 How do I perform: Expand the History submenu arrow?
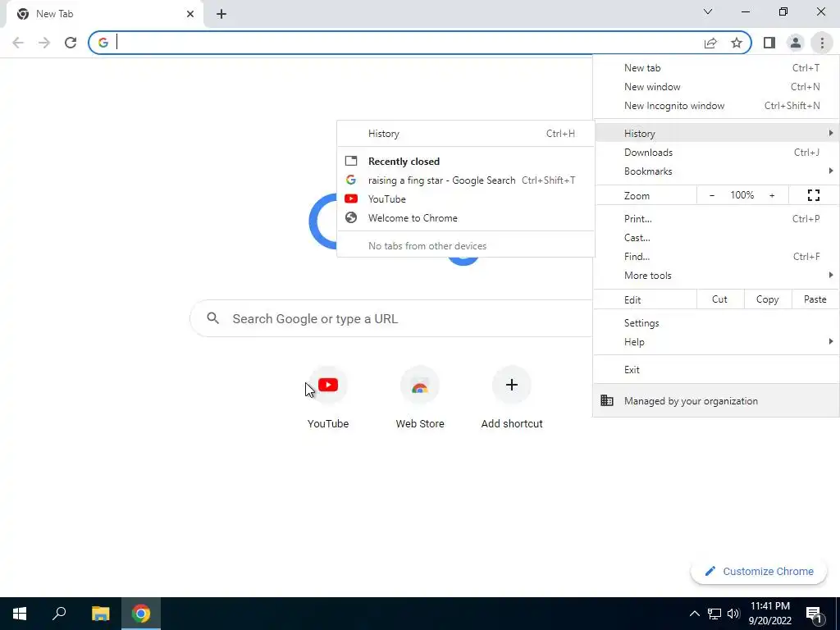(830, 133)
